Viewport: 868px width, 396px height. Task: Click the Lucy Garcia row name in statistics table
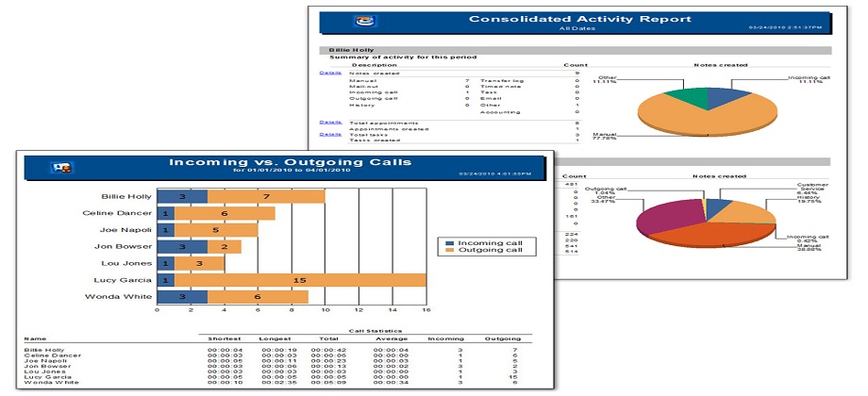tap(48, 376)
